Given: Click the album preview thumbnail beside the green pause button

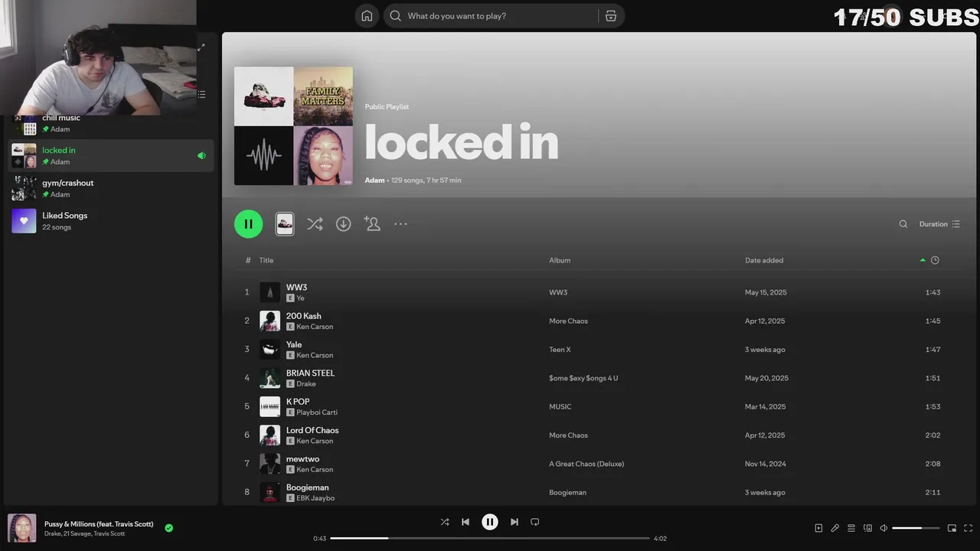Looking at the screenshot, I should [285, 224].
